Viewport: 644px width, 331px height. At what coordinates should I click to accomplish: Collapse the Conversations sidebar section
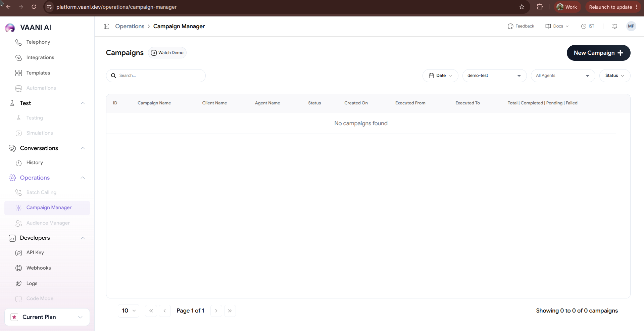pos(83,148)
